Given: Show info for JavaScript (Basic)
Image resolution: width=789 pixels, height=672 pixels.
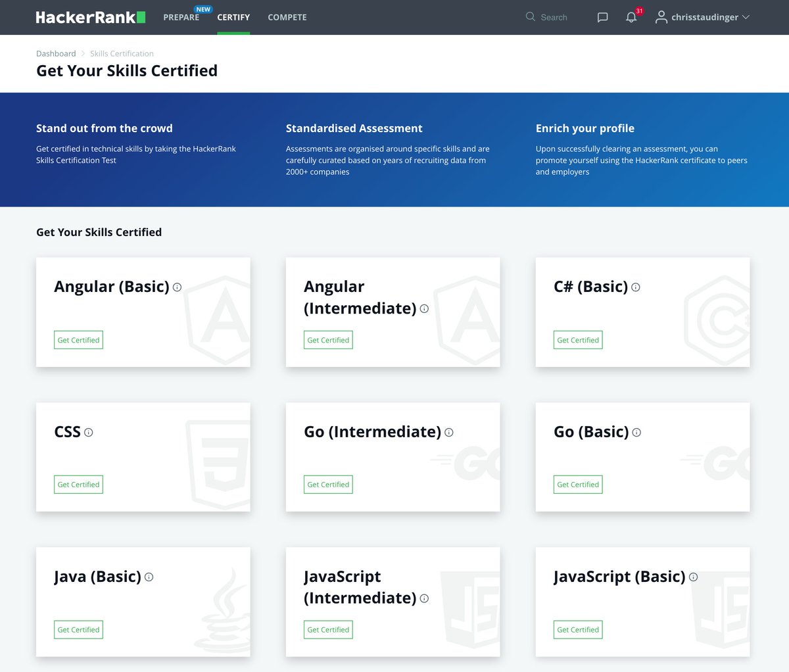Looking at the screenshot, I should click(x=693, y=577).
